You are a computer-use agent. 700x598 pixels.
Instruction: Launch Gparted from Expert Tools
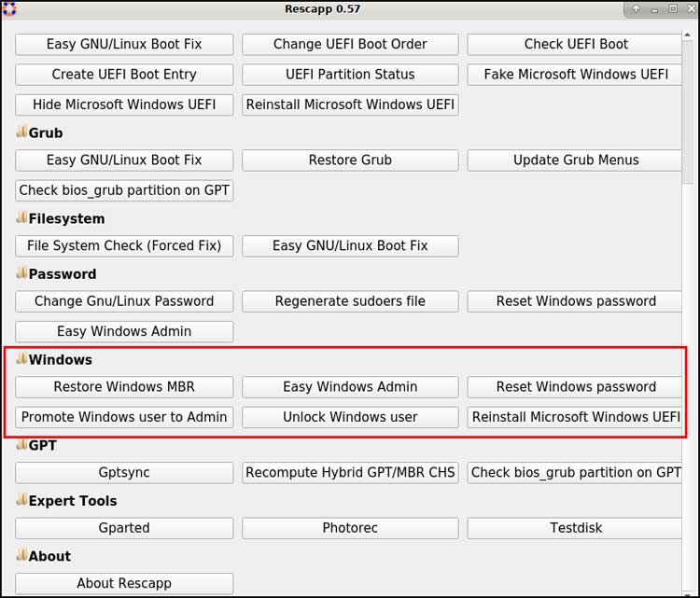[x=124, y=528]
